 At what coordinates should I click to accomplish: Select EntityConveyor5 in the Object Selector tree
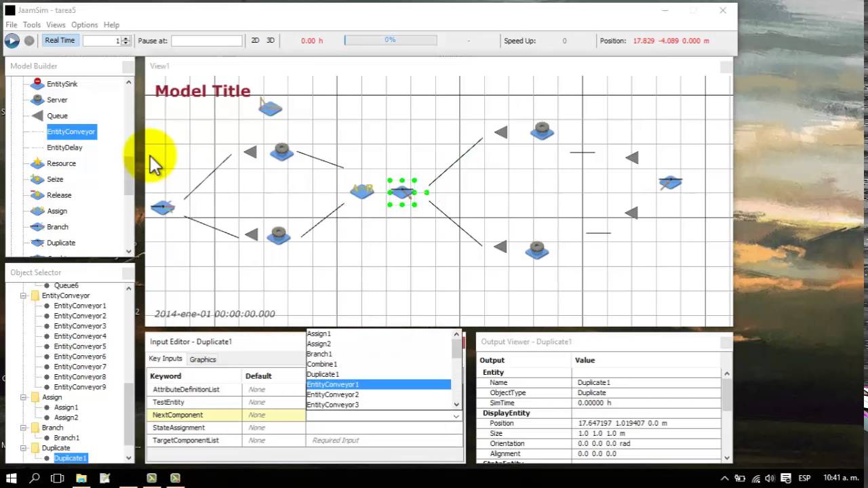(x=80, y=346)
